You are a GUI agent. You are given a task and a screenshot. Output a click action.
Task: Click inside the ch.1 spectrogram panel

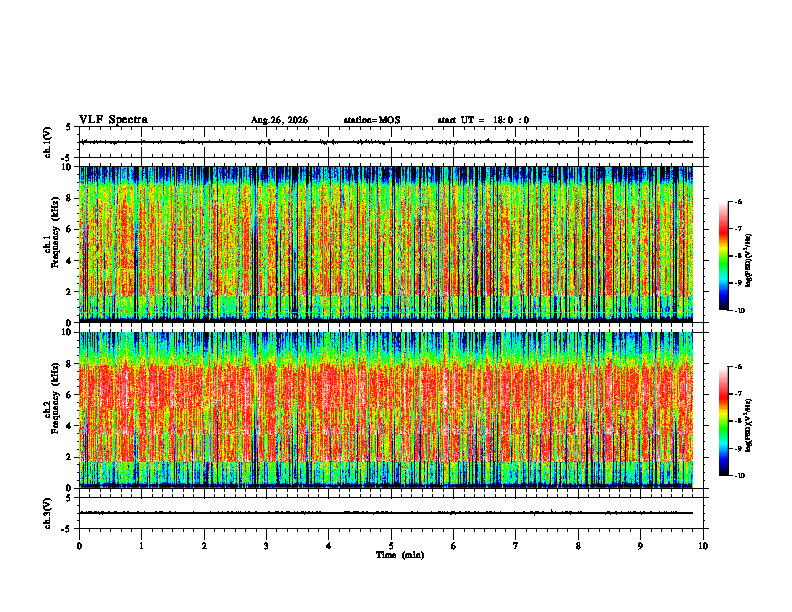(x=386, y=244)
